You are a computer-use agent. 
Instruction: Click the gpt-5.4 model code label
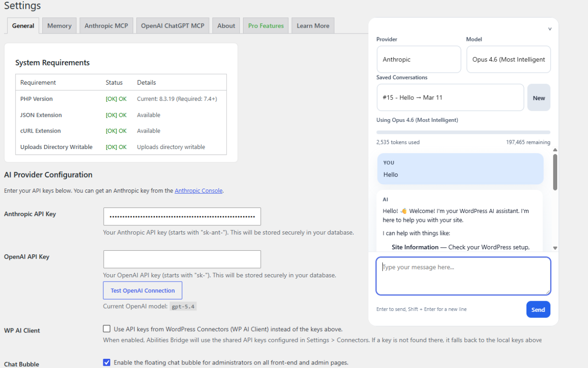pos(183,306)
